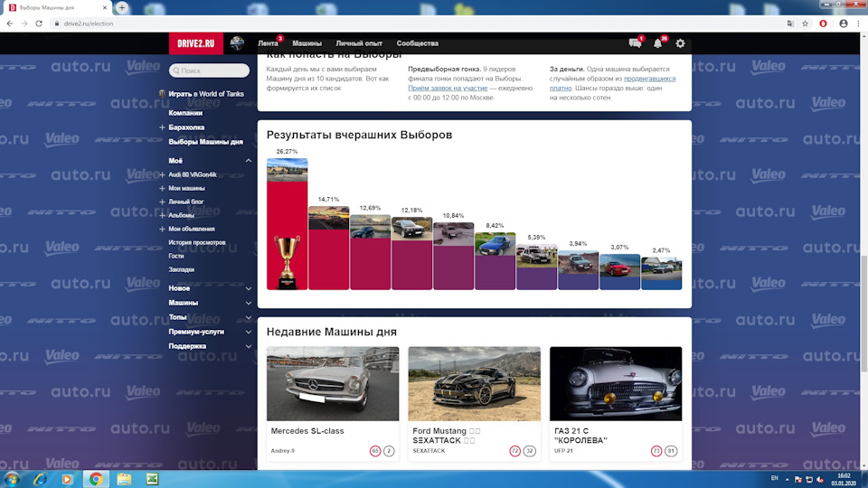
Task: Open Chrome menu three dots
Action: click(859, 23)
